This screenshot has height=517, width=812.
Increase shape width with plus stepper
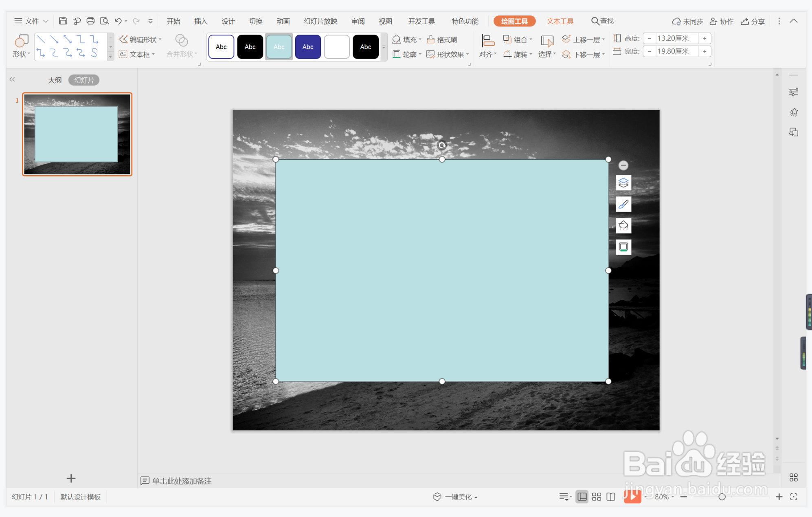pos(704,51)
